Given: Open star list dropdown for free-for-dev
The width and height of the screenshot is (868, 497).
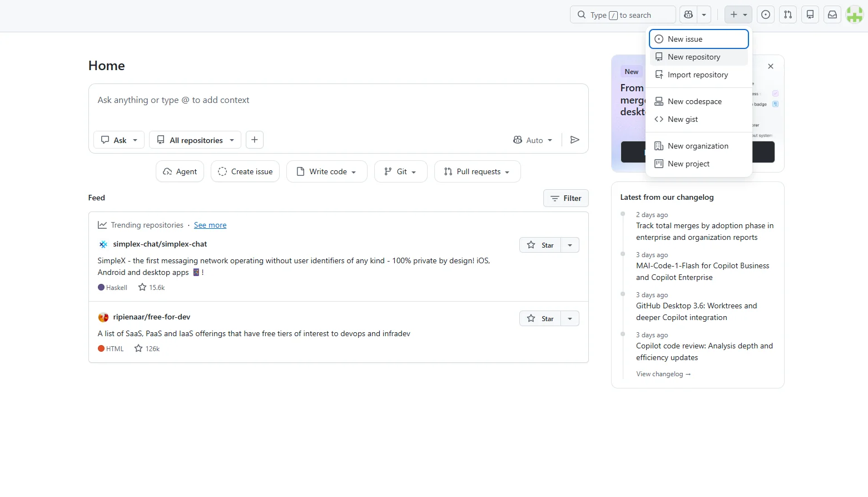Looking at the screenshot, I should (x=570, y=318).
